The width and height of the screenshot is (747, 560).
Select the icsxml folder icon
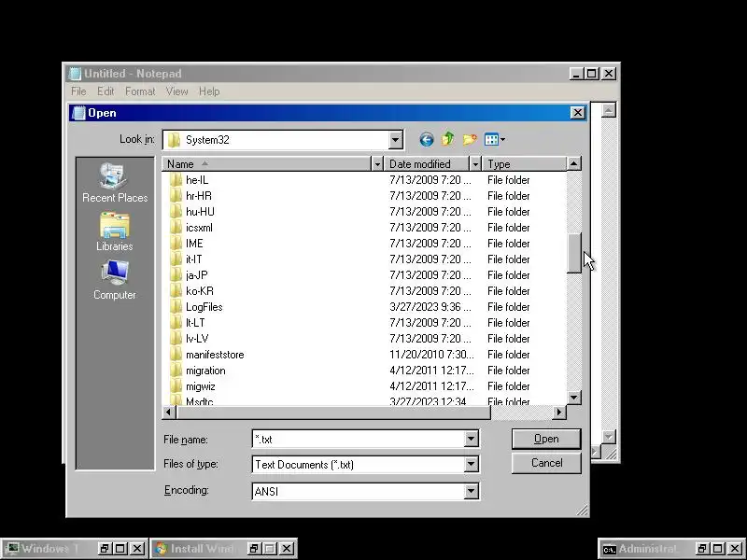176,228
